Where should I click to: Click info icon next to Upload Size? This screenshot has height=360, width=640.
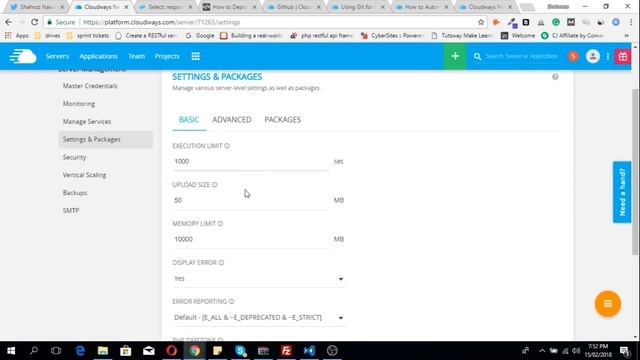(x=215, y=184)
